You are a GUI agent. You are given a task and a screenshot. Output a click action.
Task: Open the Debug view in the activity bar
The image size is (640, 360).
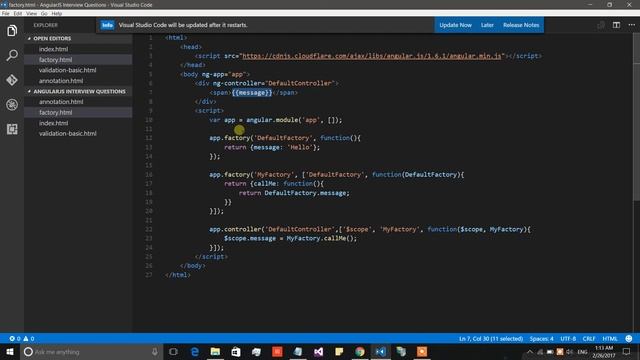pyautogui.click(x=12, y=104)
